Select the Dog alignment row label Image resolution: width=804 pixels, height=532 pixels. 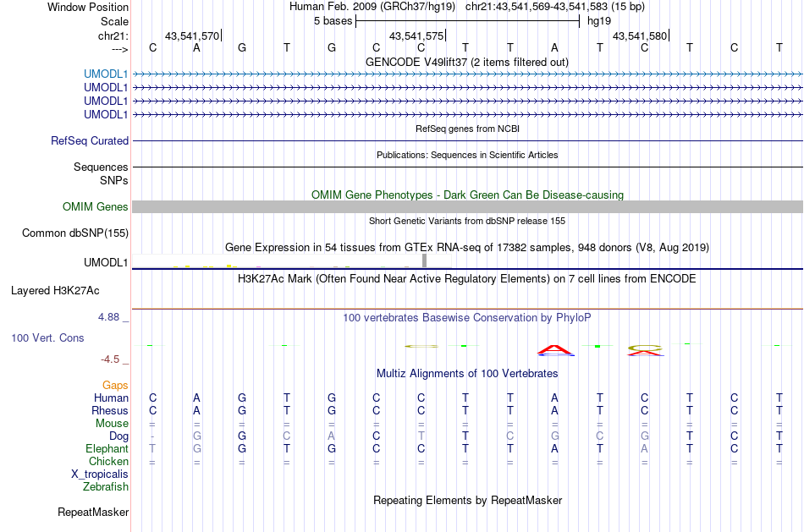118,436
